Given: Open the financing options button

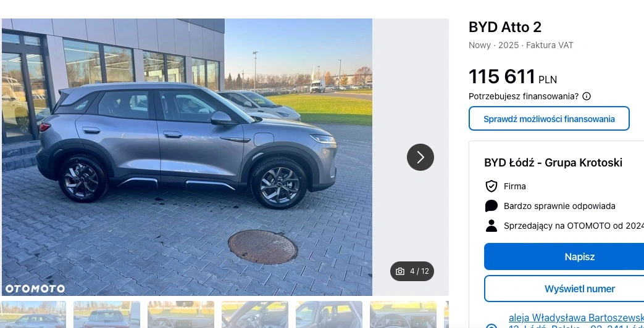Looking at the screenshot, I should pos(549,118).
